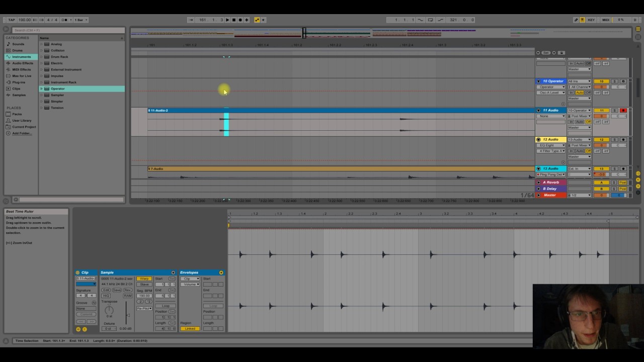Screen dimensions: 644x362
Task: Expand the Drum Rack folder
Action: (42, 57)
